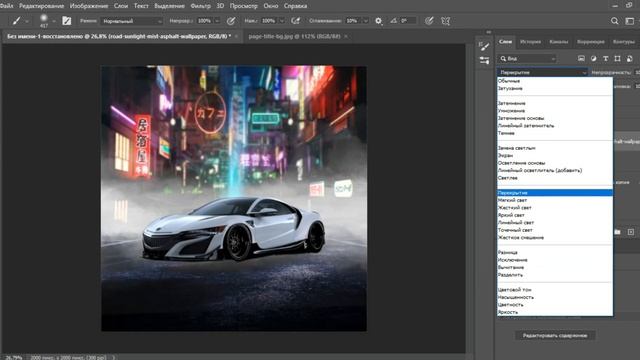This screenshot has width=640, height=360.
Task: Choose Мягкий свет blend mode
Action: (x=512, y=200)
